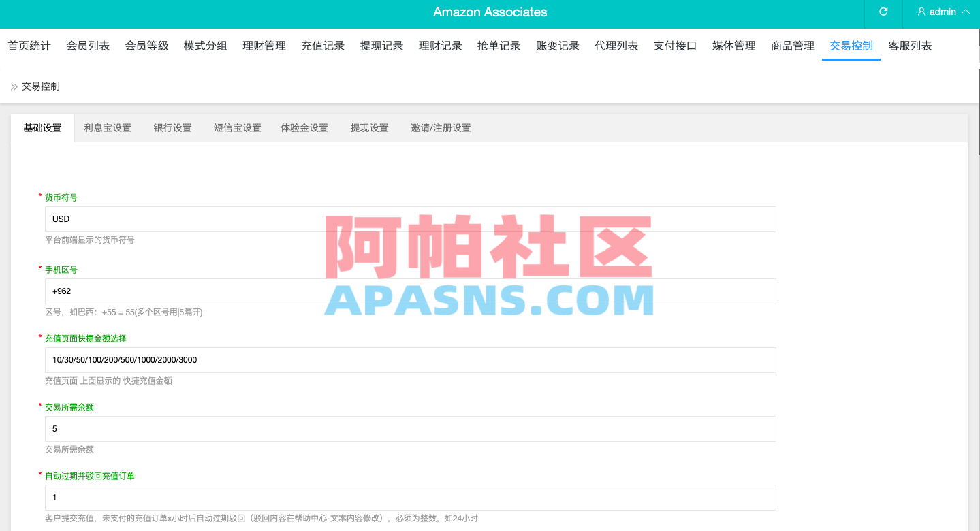Go to 商品管理
This screenshot has width=980, height=531.
pyautogui.click(x=793, y=46)
